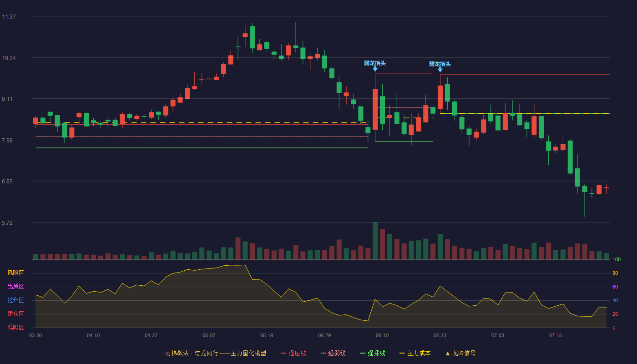The width and height of the screenshot is (637, 364).
Task: Click the 建仓区 zone label
Action: [x=15, y=314]
